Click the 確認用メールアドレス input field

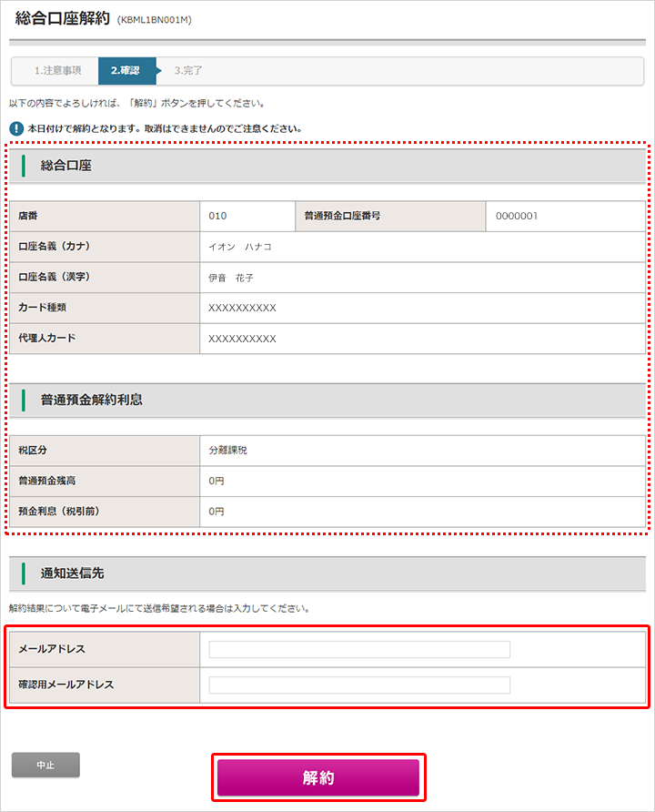359,685
